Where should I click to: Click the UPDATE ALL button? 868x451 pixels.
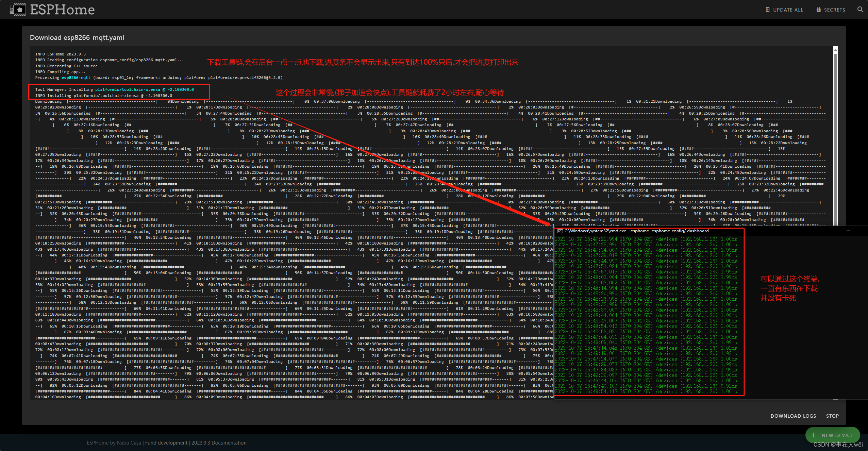click(784, 10)
